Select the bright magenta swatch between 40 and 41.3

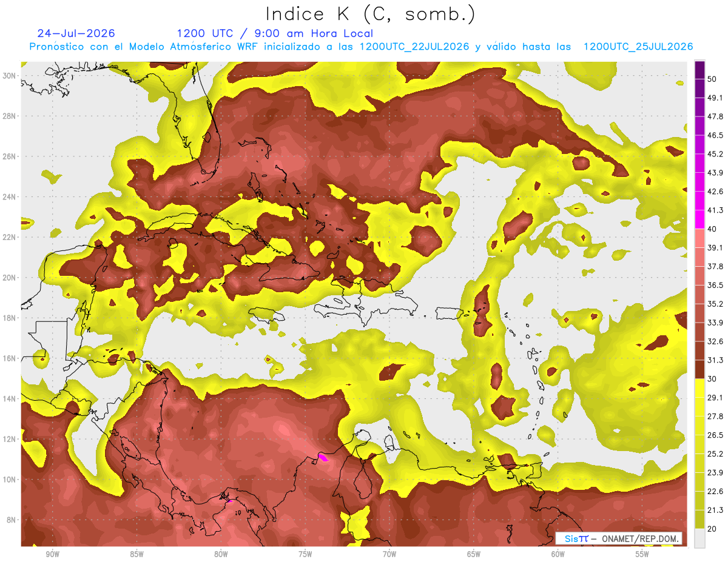[699, 219]
